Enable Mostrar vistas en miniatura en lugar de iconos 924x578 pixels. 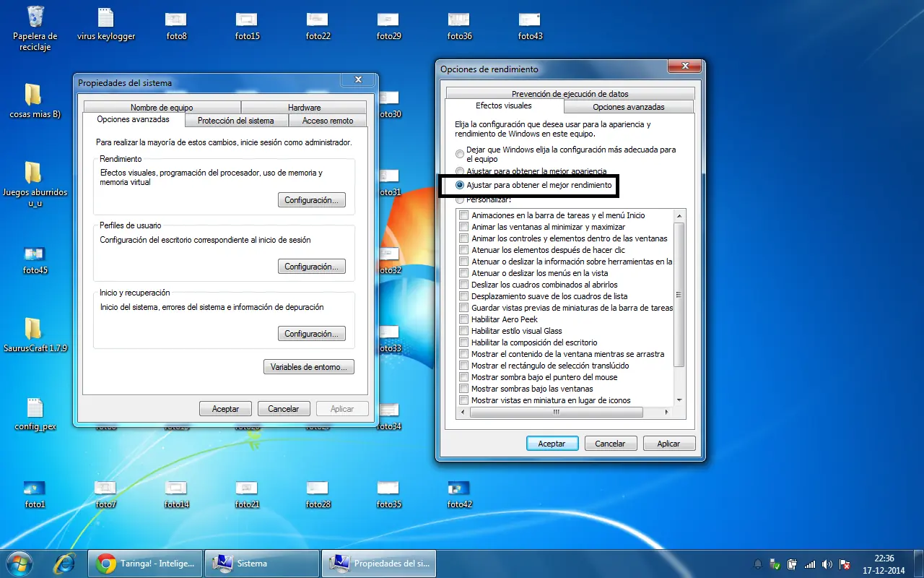click(464, 400)
